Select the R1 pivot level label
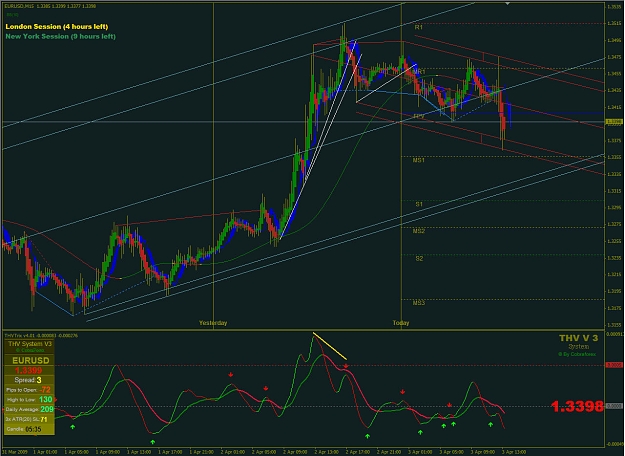Image resolution: width=625 pixels, height=456 pixels. pos(419,28)
